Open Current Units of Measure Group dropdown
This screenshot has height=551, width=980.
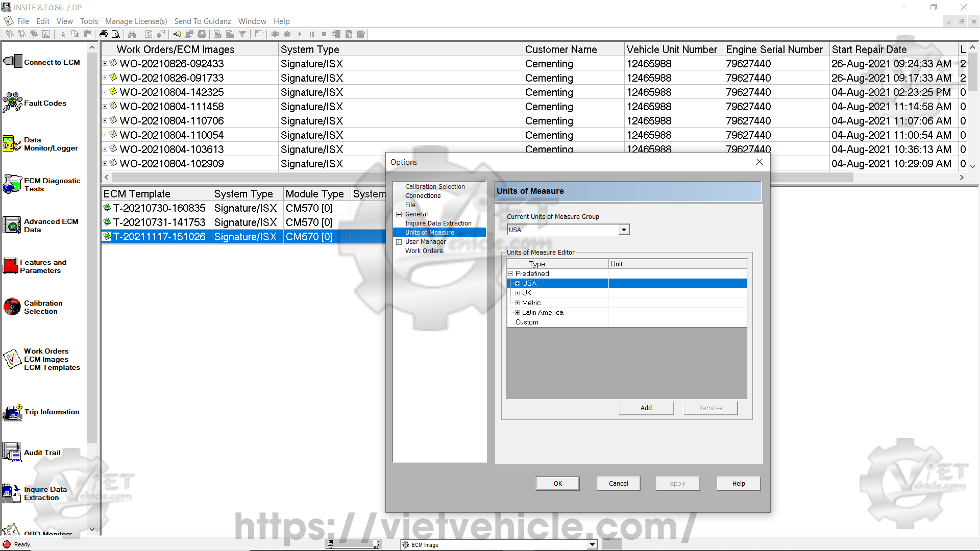(x=624, y=230)
